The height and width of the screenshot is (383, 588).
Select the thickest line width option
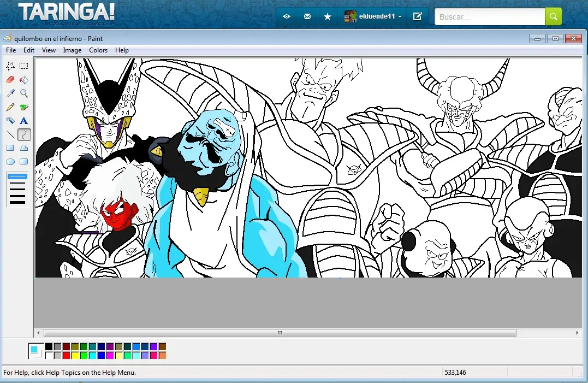pos(17,202)
